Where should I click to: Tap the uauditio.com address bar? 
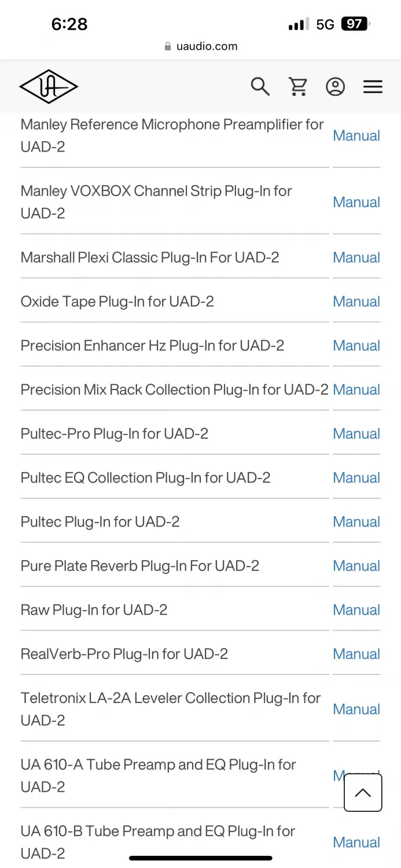pyautogui.click(x=201, y=46)
